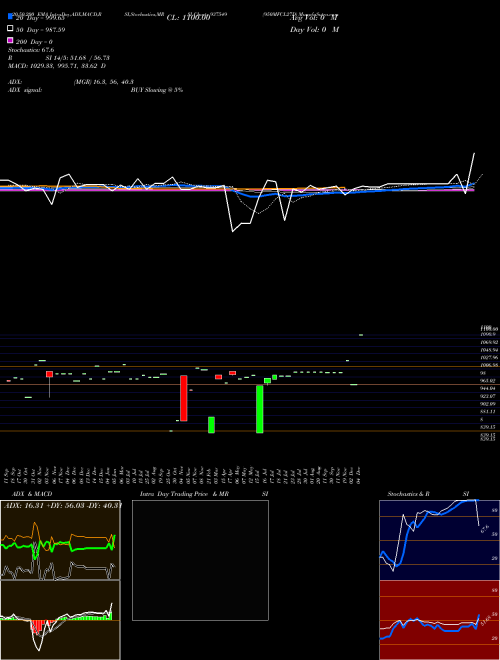Click the 'Stochastics: 67.6' reading
The image size is (500, 660).
pyautogui.click(x=31, y=50)
